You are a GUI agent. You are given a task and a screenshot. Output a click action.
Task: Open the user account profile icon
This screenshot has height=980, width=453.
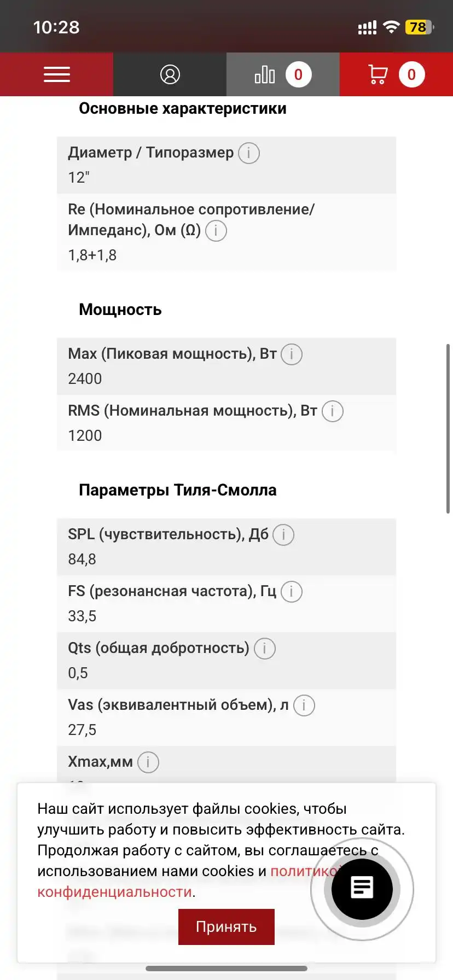170,74
